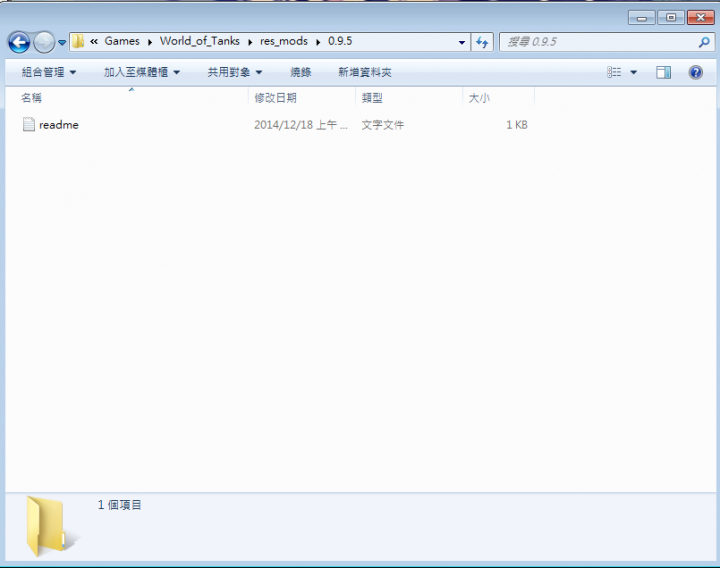Go back with the blue Back arrow
This screenshot has width=720, height=568.
[19, 42]
